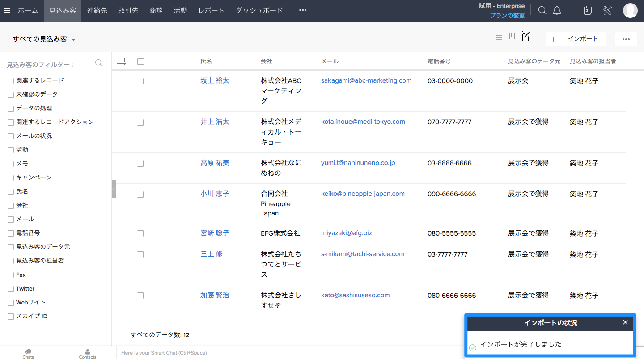The height and width of the screenshot is (359, 644).
Task: Enable the メールの状況 filter checkbox
Action: click(11, 136)
